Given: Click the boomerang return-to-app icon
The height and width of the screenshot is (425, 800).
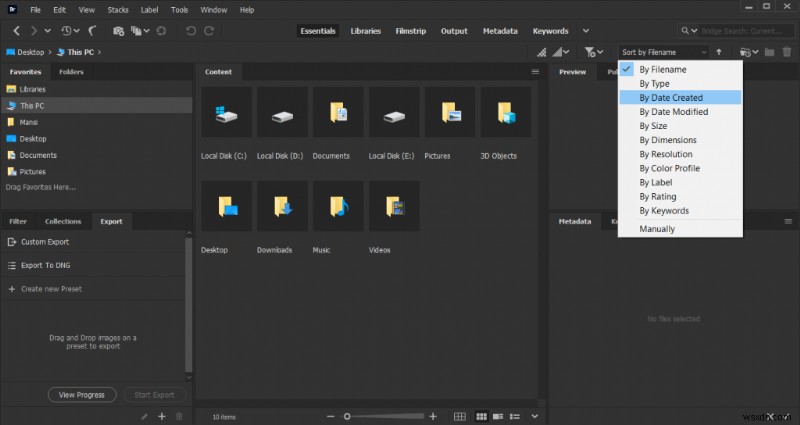Looking at the screenshot, I should coord(93,31).
